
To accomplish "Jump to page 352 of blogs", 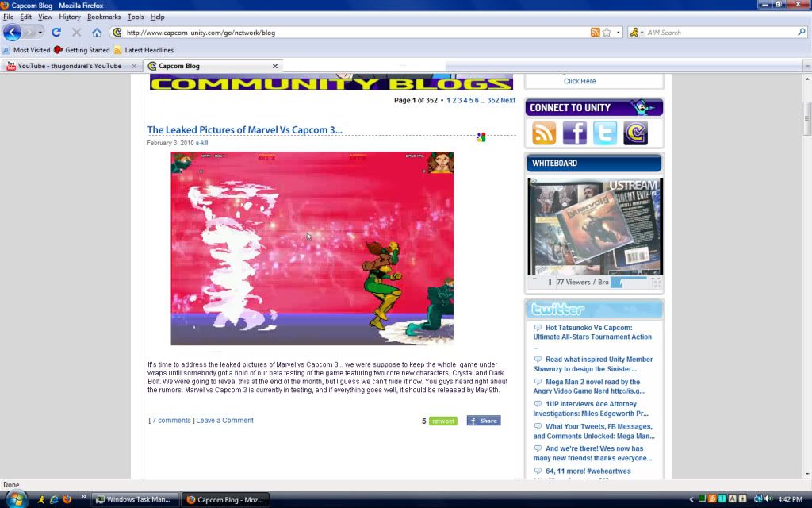I will (493, 101).
